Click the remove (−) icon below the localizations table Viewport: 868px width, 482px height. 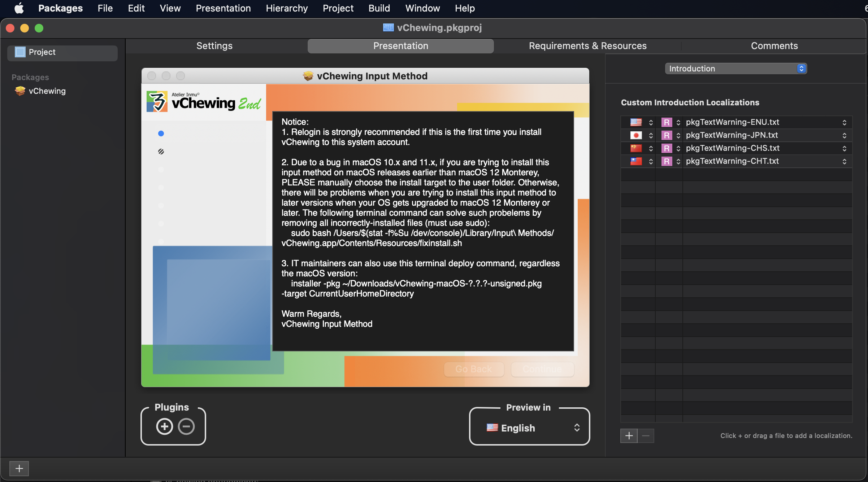point(646,436)
